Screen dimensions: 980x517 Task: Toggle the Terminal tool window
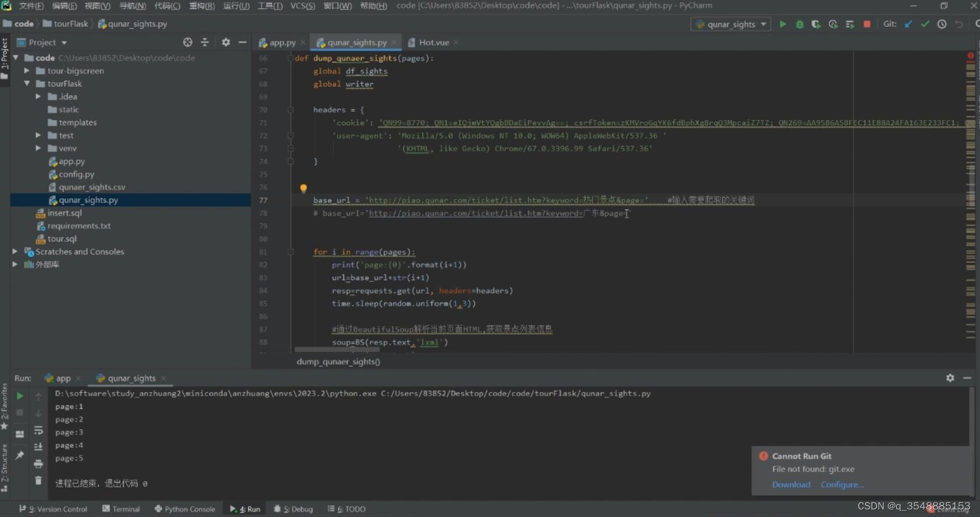click(x=121, y=509)
